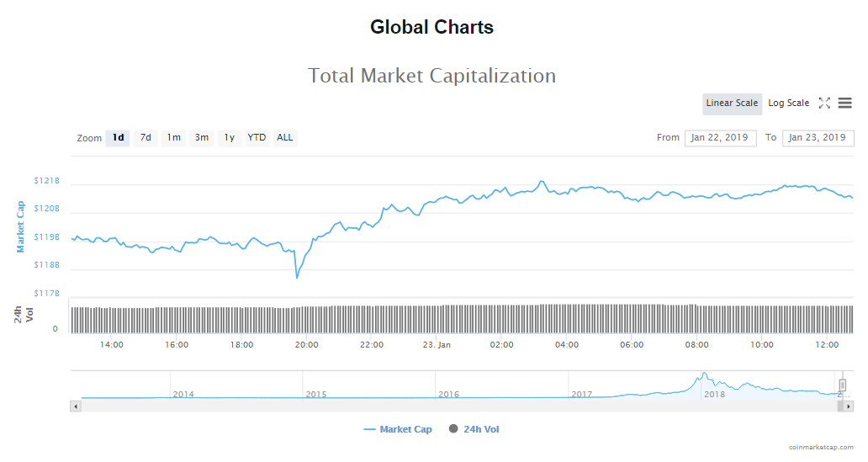Viewport: 868px width, 462px height.
Task: Toggle Market Cap series in legend
Action: pyautogui.click(x=398, y=429)
